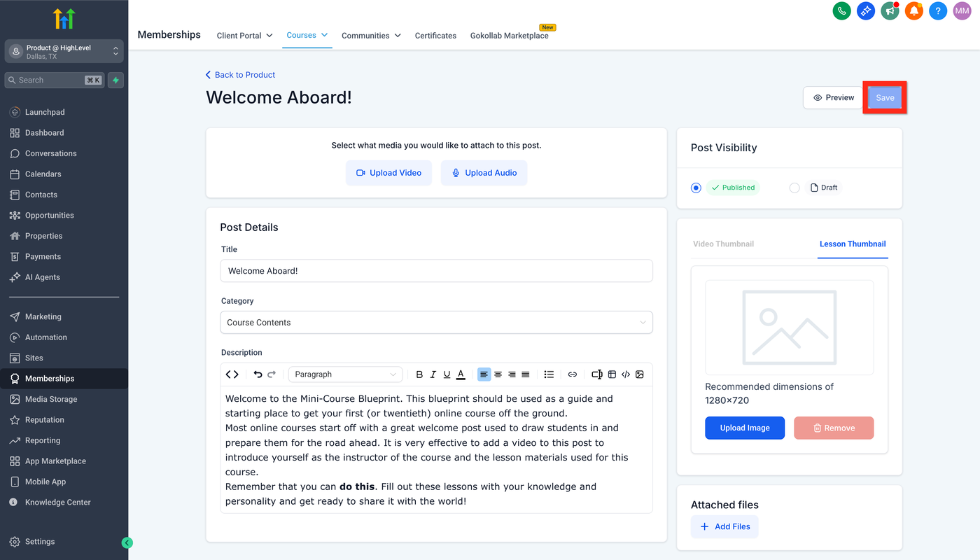Open the Paragraph style dropdown

346,374
